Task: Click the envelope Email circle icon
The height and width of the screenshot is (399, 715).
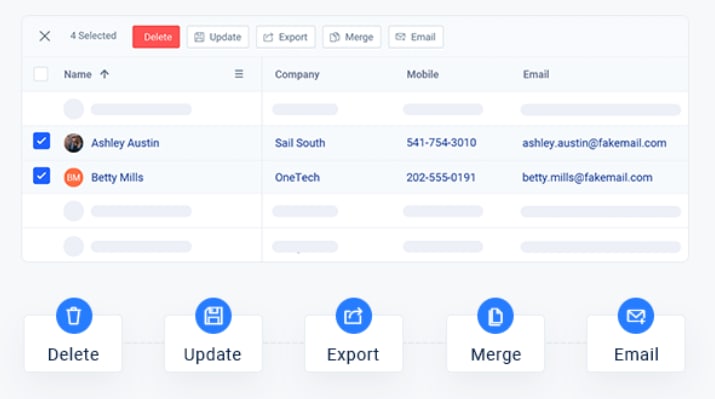Action: point(636,316)
